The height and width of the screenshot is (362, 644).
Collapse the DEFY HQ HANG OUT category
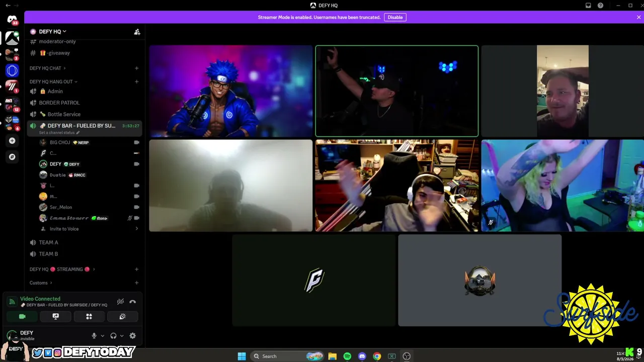click(x=53, y=81)
